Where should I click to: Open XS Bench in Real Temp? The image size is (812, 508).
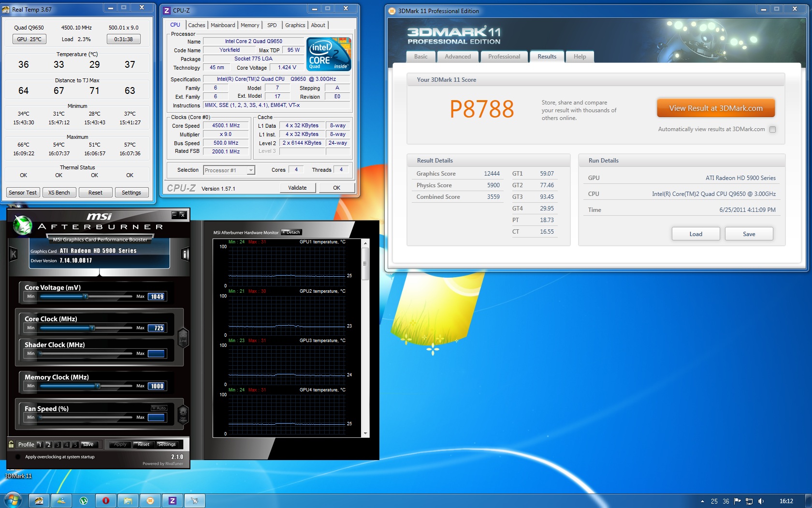[59, 193]
